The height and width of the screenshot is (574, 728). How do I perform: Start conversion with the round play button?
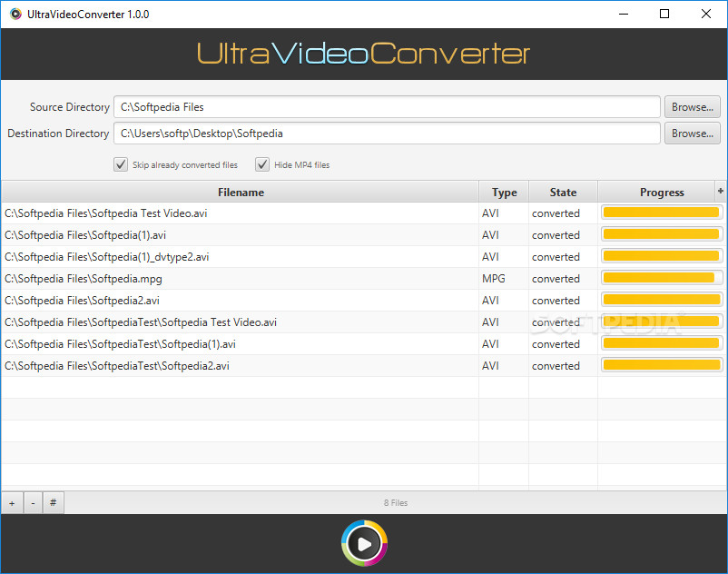[x=365, y=543]
